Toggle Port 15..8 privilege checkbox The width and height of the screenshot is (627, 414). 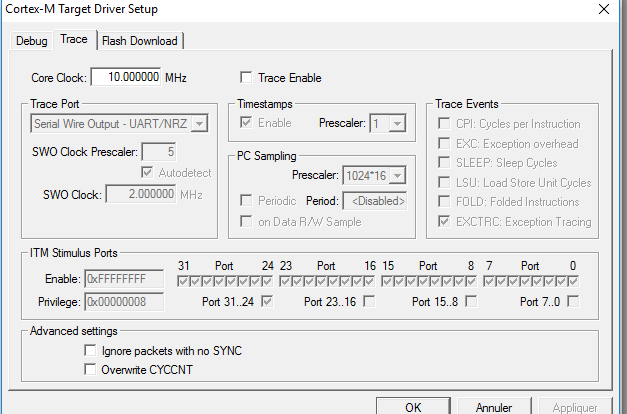pyautogui.click(x=471, y=301)
